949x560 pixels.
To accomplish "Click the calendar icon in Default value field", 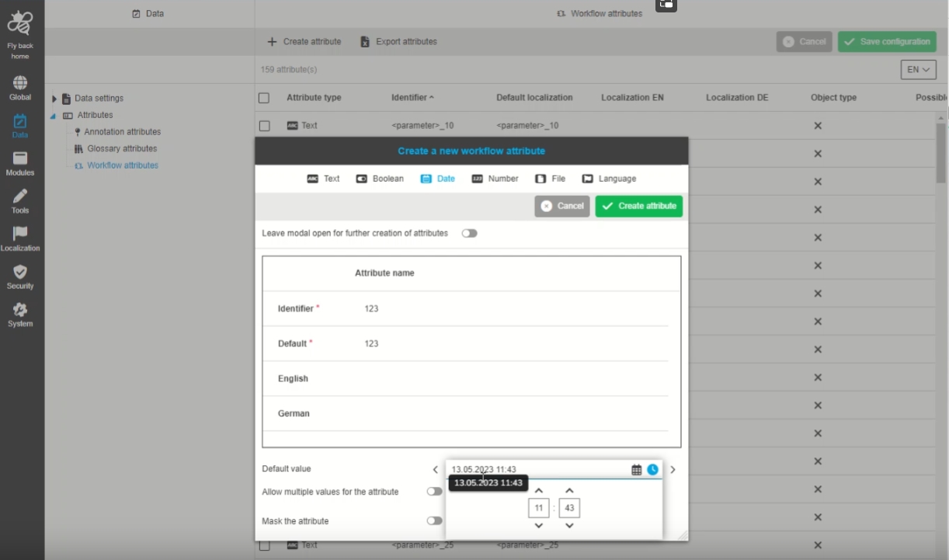I will point(637,470).
